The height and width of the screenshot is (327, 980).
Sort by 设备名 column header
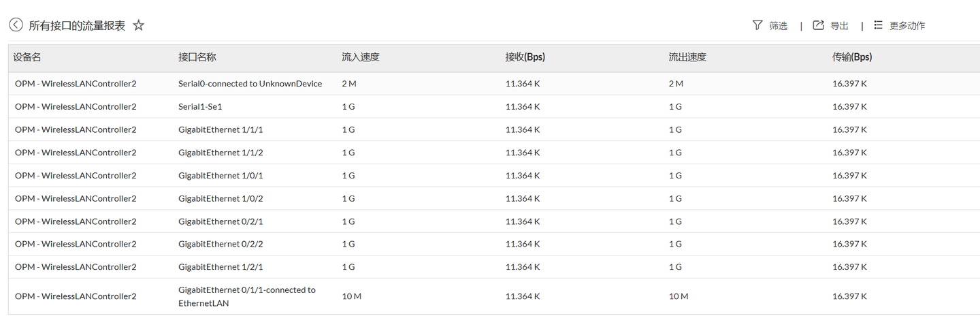point(27,57)
